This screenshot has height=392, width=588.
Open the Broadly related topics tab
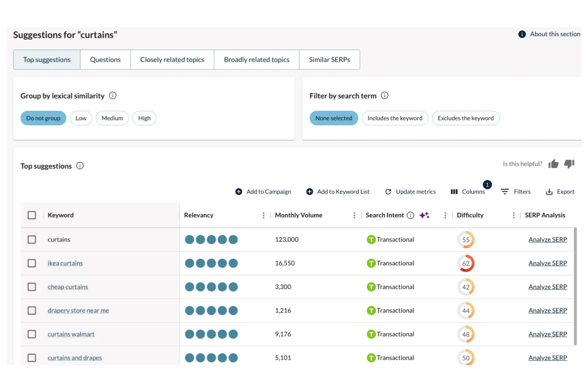point(256,60)
